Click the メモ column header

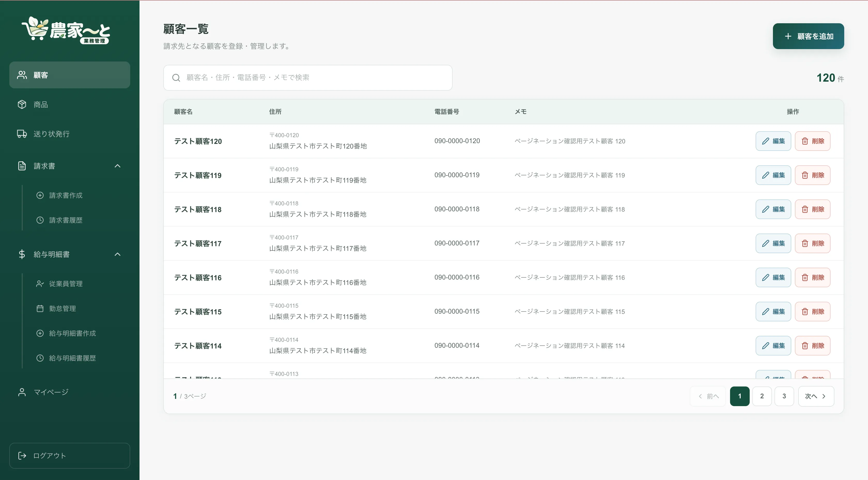pos(520,112)
